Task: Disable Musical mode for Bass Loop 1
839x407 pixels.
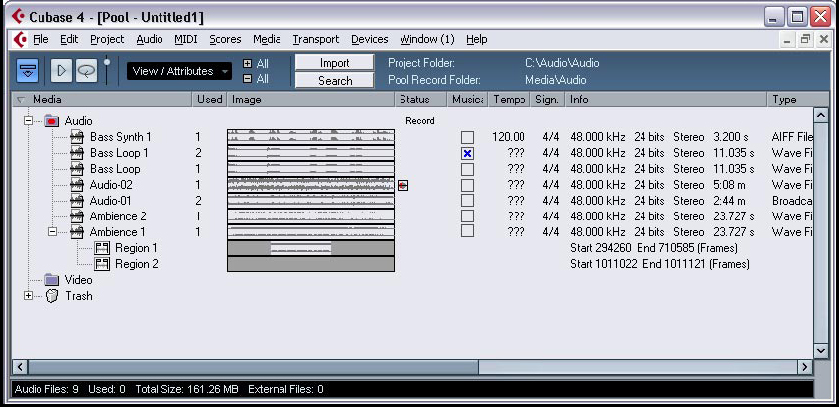Action: [x=467, y=153]
